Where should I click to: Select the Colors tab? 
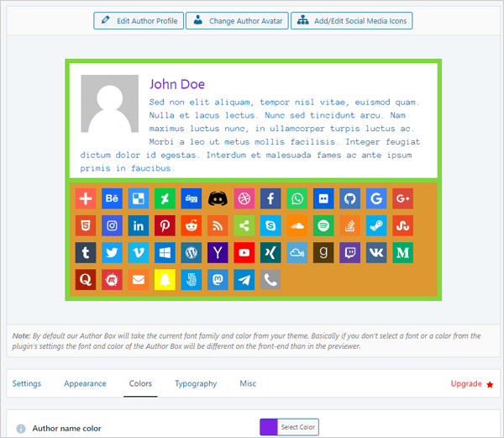(x=140, y=383)
